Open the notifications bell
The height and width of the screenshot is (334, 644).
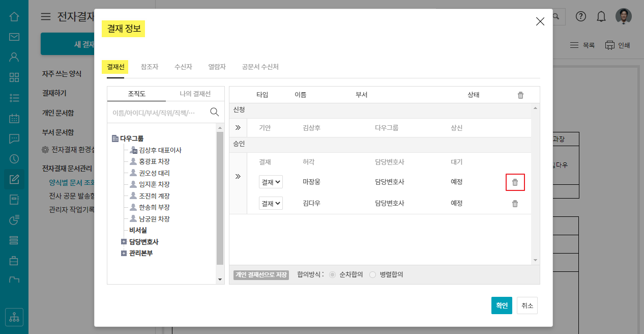click(x=601, y=16)
